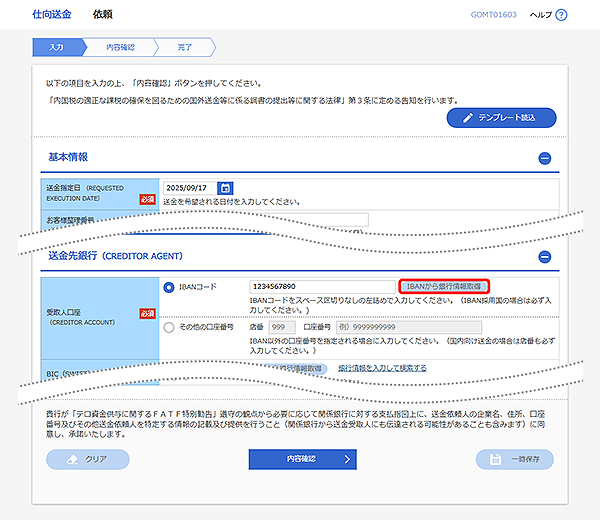Screen dimensions: 600x520
Task: Click the 内容確認 button at bottom
Action: pos(302,459)
